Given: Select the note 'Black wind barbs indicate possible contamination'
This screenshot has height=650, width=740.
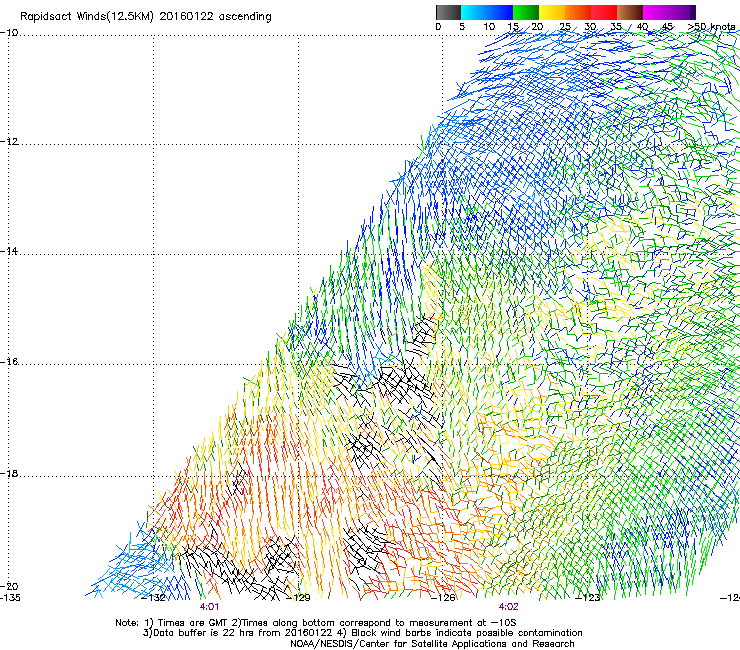Looking at the screenshot, I should tap(467, 633).
